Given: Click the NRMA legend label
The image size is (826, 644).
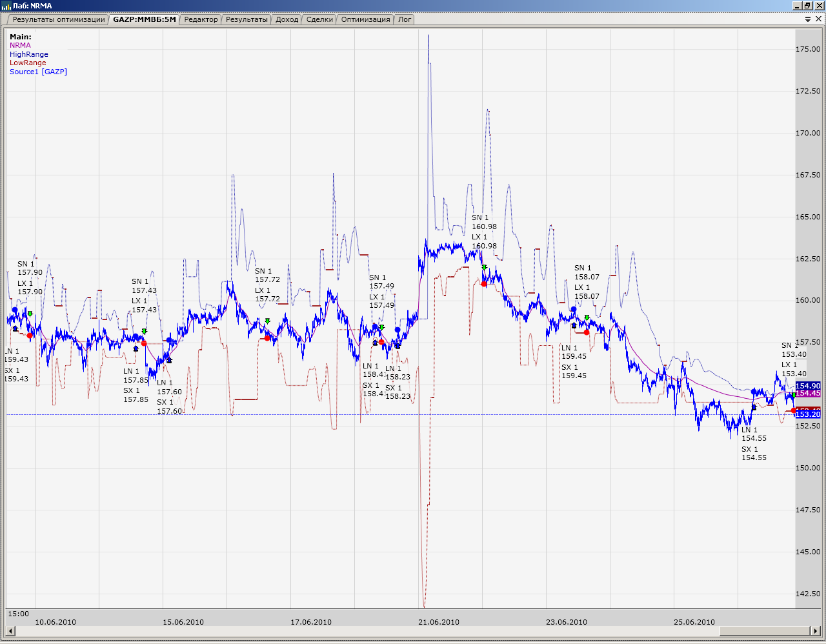Looking at the screenshot, I should (20, 45).
